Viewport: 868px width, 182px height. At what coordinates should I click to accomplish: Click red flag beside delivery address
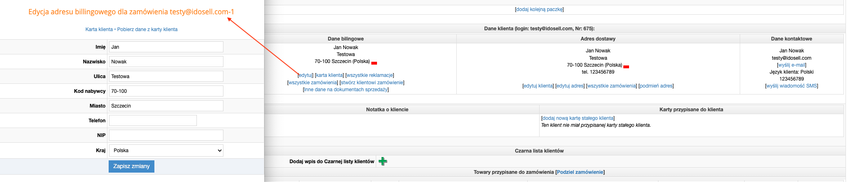point(626,67)
